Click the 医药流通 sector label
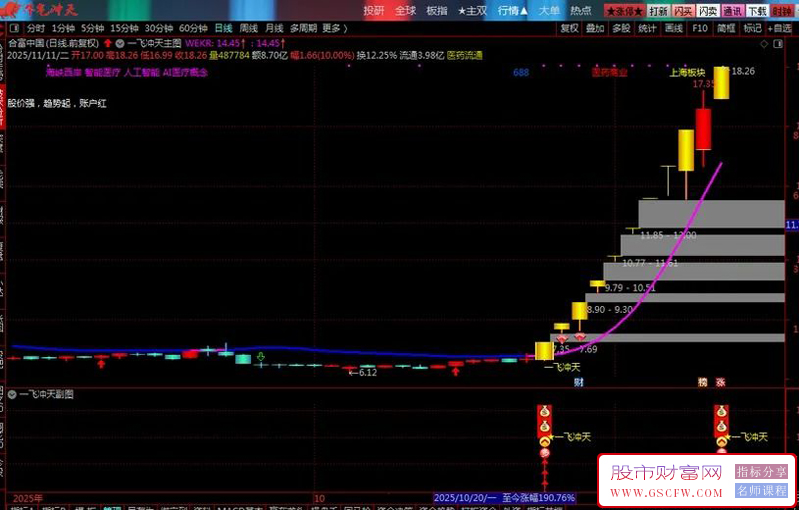The width and height of the screenshot is (799, 510). click(465, 55)
